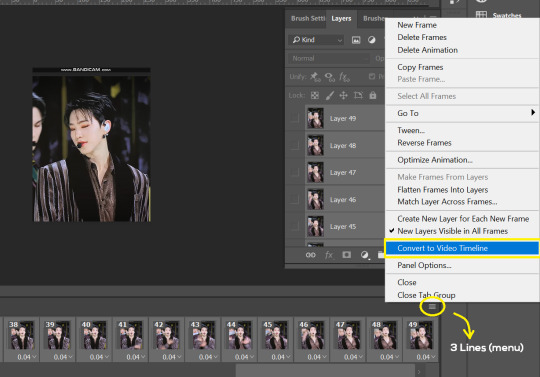The image size is (540, 377).
Task: Choose Close in timeline menu
Action: tap(407, 282)
